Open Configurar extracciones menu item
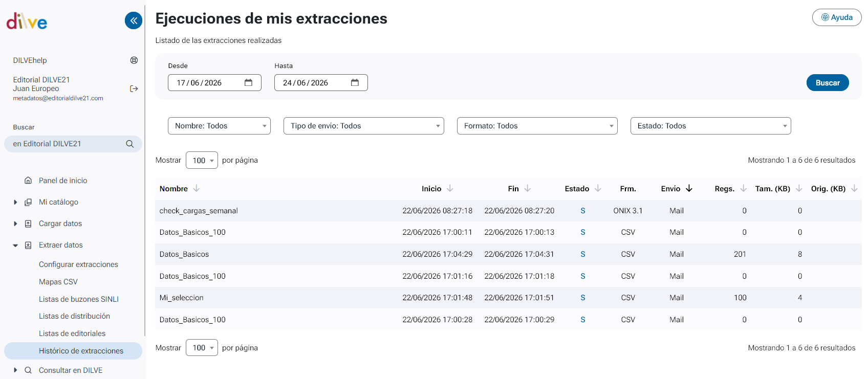The image size is (868, 379). (x=78, y=264)
